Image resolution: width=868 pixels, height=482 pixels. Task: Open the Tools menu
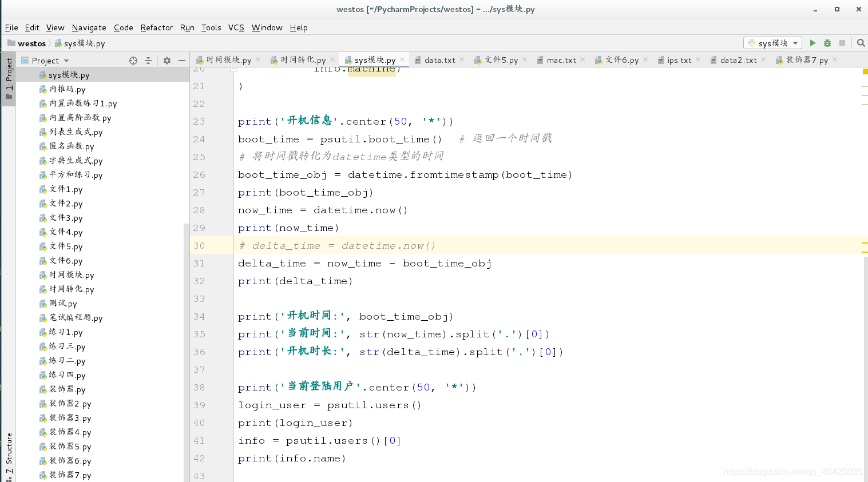(x=211, y=27)
